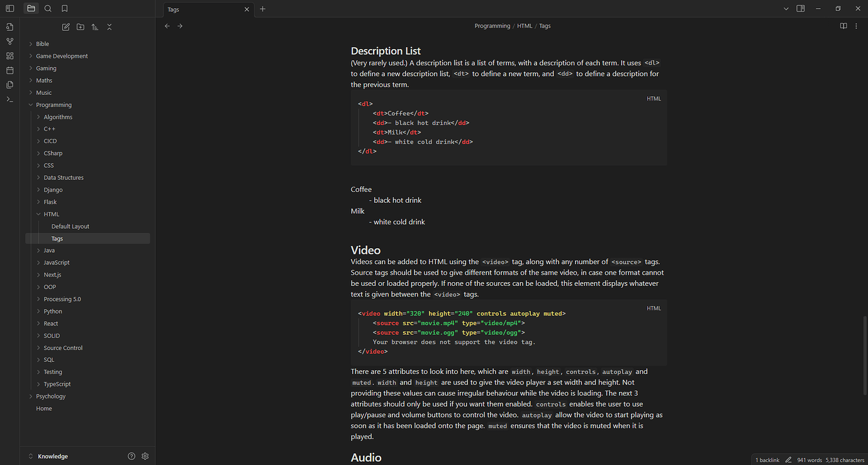This screenshot has width=868, height=465.
Task: Create a new note in file explorer
Action: click(x=66, y=27)
